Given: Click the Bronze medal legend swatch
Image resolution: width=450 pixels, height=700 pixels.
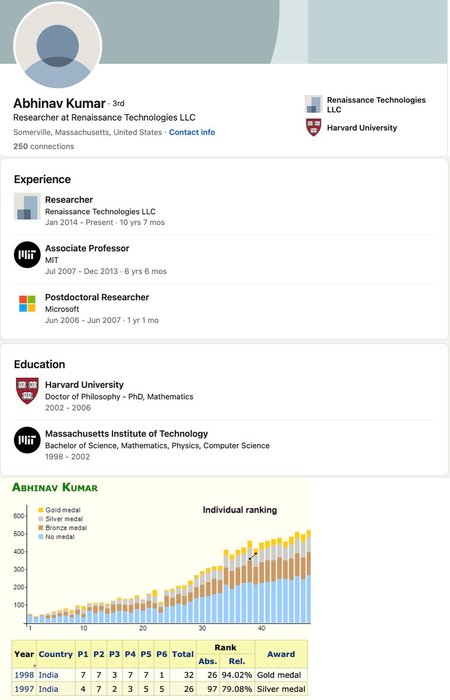Looking at the screenshot, I should 41,528.
